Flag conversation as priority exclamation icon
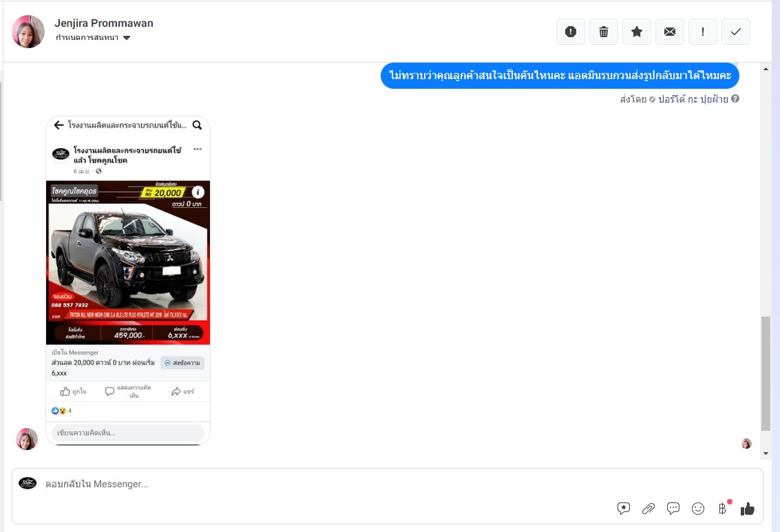 point(702,32)
